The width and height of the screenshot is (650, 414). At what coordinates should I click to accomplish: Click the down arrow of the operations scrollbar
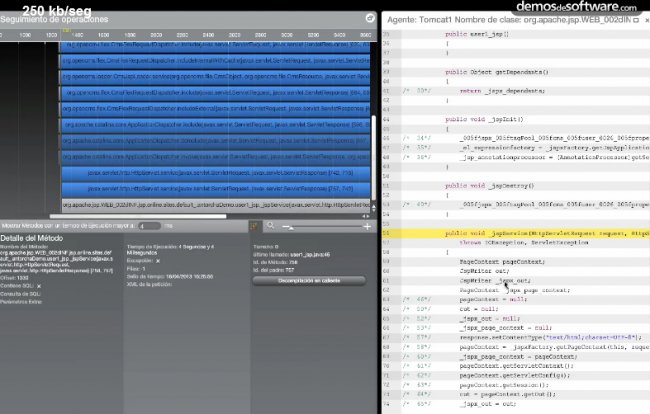click(373, 211)
